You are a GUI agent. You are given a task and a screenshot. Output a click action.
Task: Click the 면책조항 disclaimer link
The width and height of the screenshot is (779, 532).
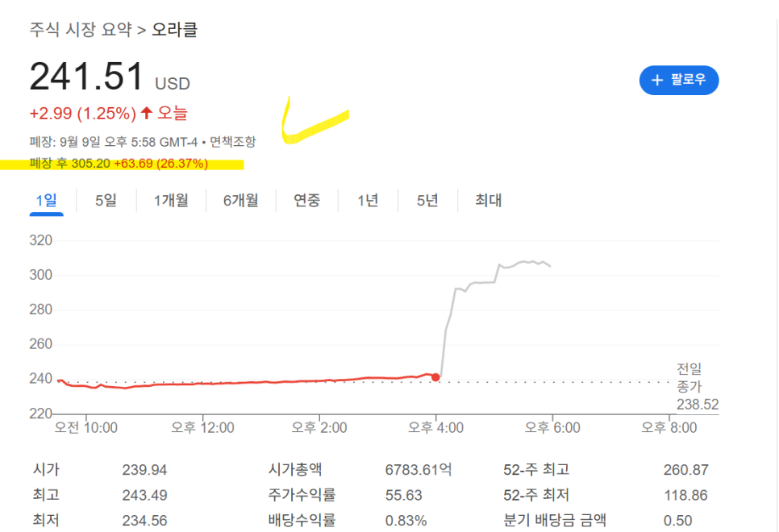(232, 142)
